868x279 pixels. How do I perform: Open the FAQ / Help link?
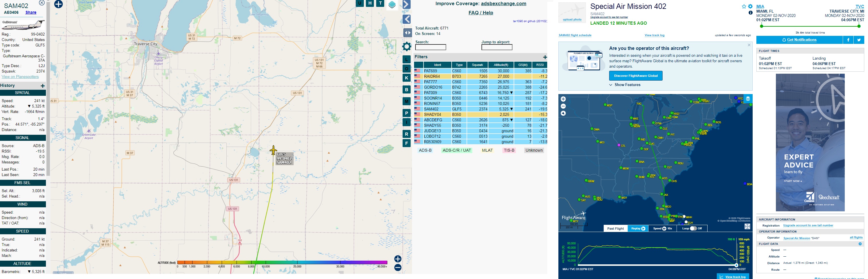click(x=481, y=13)
